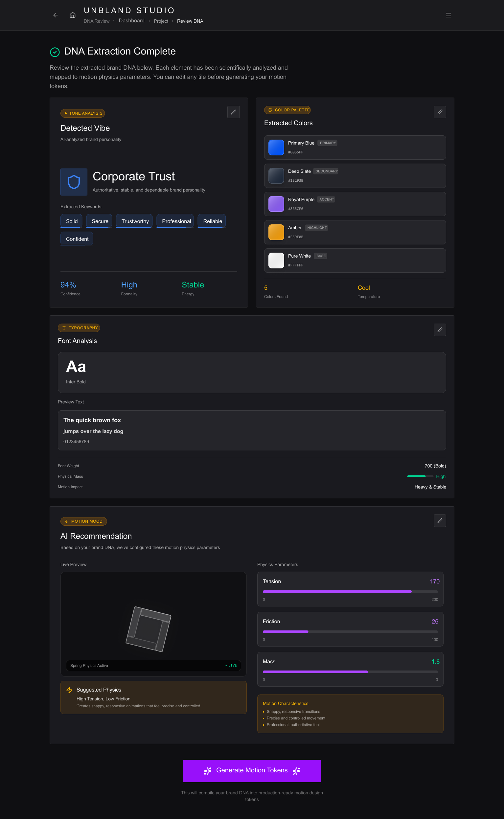This screenshot has width=504, height=819.
Task: Click the hex code #8B5CF6
Action: click(295, 209)
